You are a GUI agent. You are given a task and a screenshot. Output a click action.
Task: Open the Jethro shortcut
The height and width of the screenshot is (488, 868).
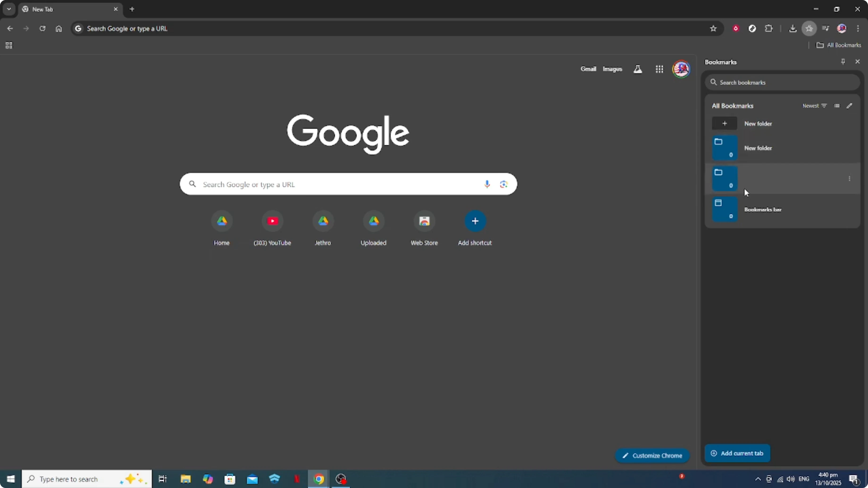pos(323,228)
